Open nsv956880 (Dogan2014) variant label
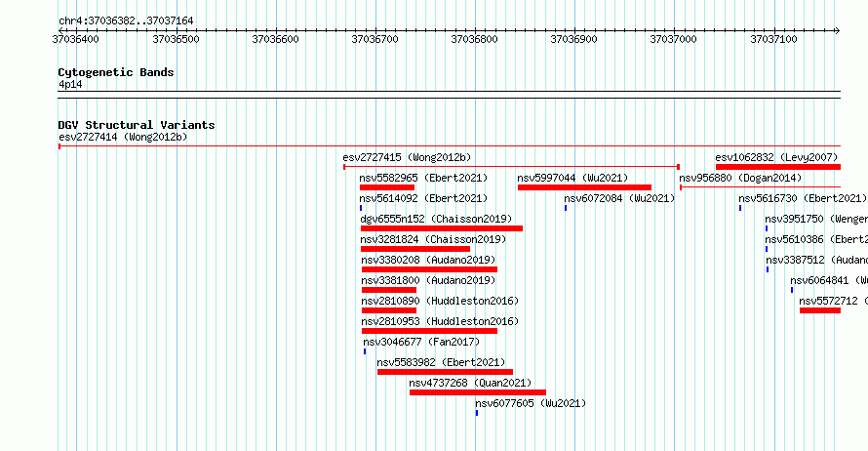The height and width of the screenshot is (451, 868). click(740, 178)
